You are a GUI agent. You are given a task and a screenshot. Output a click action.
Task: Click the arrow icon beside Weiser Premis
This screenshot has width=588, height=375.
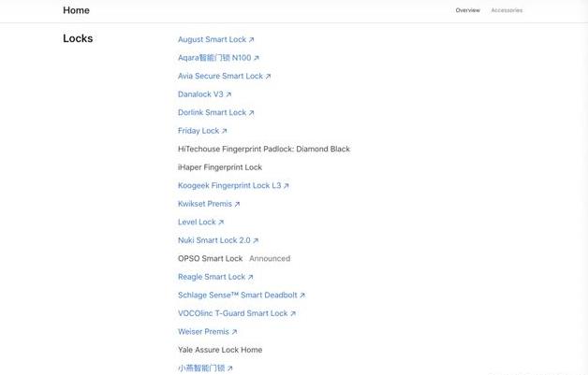pos(234,332)
